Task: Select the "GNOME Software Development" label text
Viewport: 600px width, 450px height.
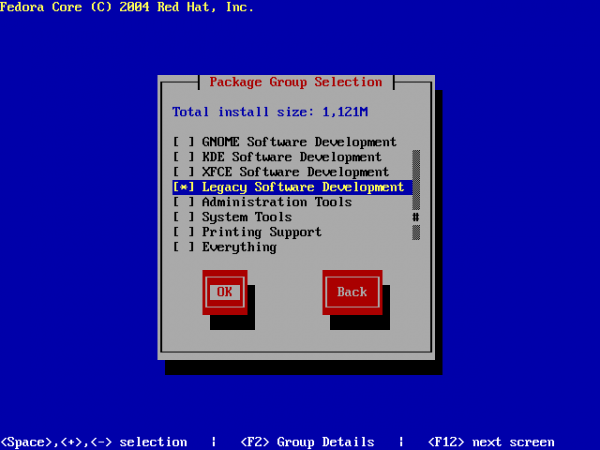Action: click(x=299, y=142)
